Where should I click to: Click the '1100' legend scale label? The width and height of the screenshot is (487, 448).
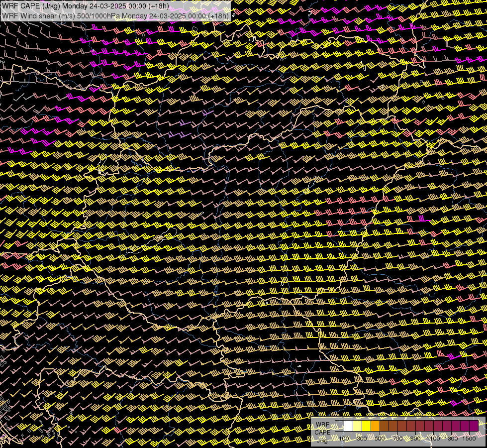pyautogui.click(x=433, y=439)
